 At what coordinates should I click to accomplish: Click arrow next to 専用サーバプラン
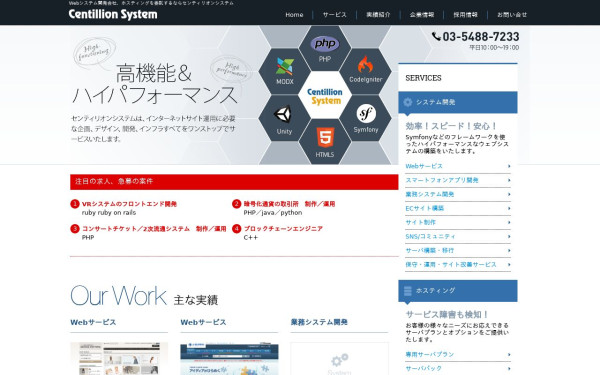tap(509, 355)
